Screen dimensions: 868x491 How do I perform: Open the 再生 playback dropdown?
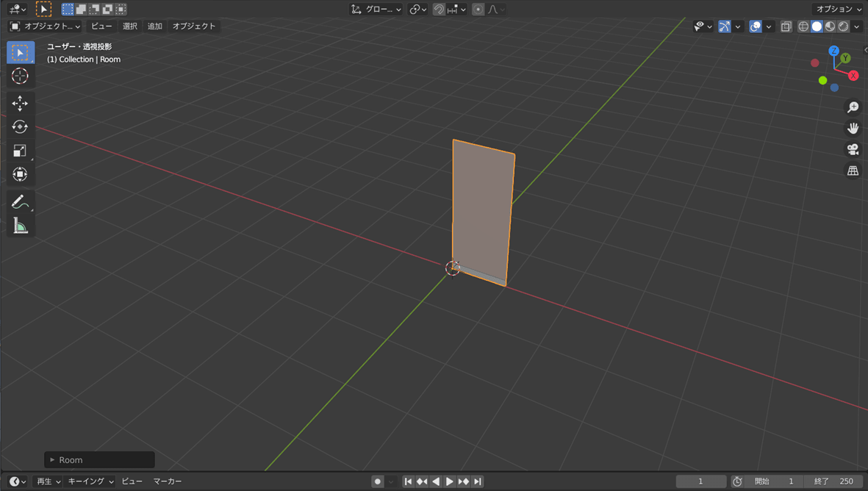tap(49, 481)
